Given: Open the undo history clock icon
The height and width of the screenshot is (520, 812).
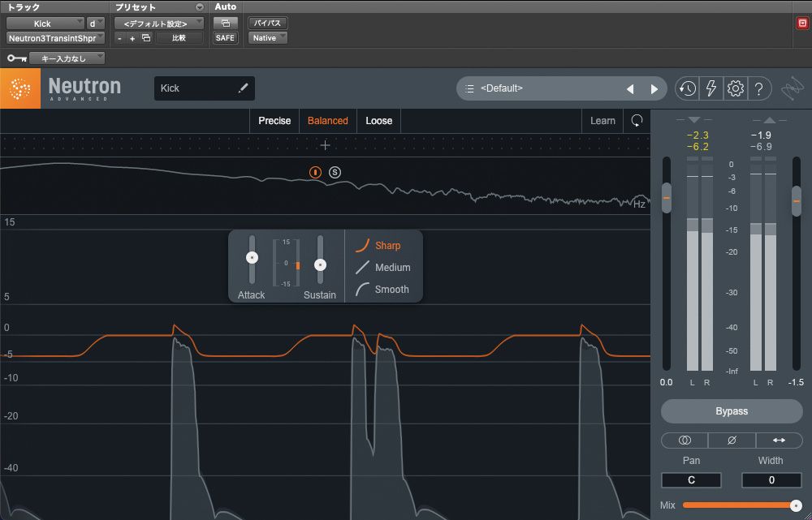Looking at the screenshot, I should [x=687, y=89].
